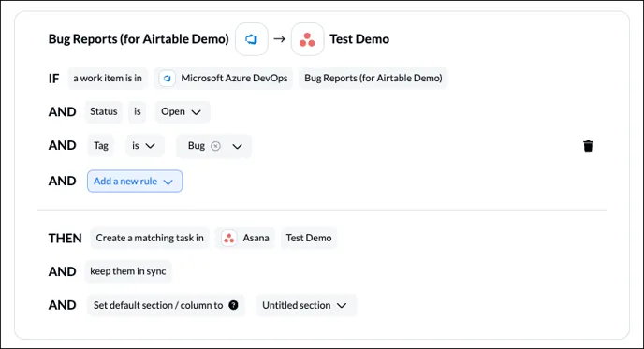Expand the Bug tag values dropdown arrow

(238, 146)
